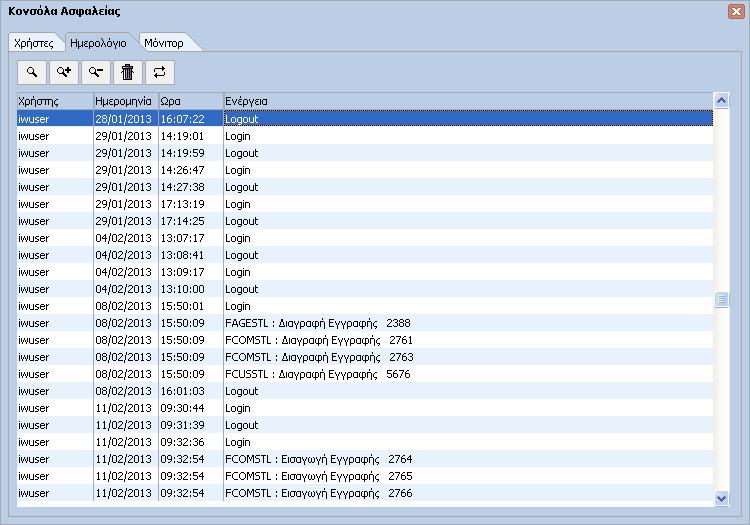Image resolution: width=750 pixels, height=525 pixels.
Task: Click the magnifier with plus icon
Action: (x=64, y=72)
